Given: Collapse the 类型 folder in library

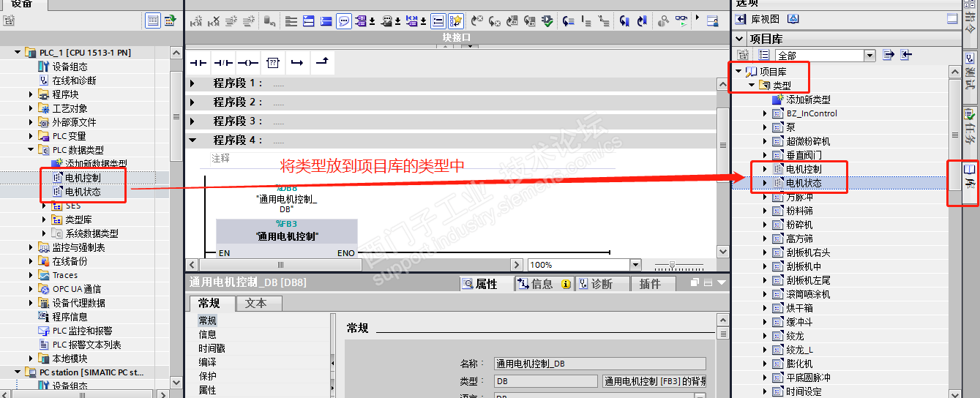Looking at the screenshot, I should [752, 86].
